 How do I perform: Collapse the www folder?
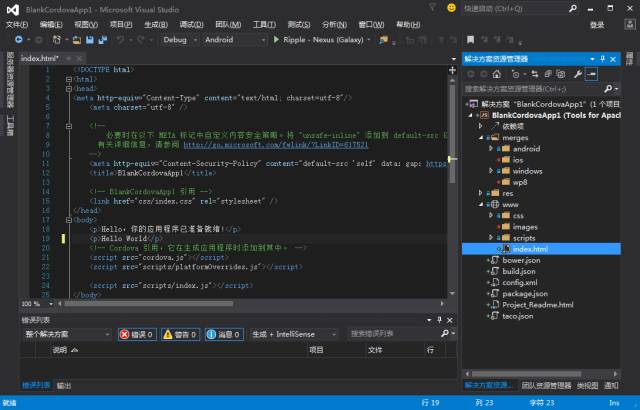pos(481,204)
